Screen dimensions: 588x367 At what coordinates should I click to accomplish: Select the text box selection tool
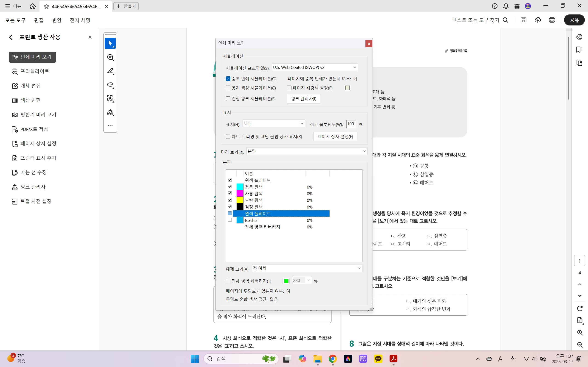[x=110, y=98]
